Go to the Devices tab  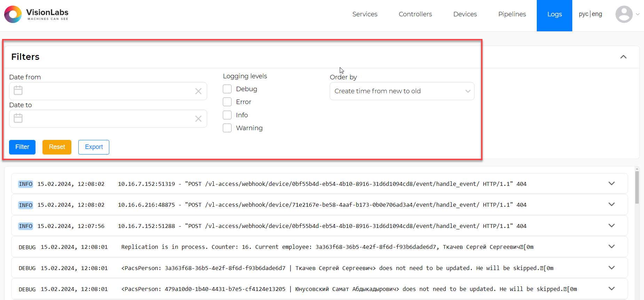[x=465, y=14]
